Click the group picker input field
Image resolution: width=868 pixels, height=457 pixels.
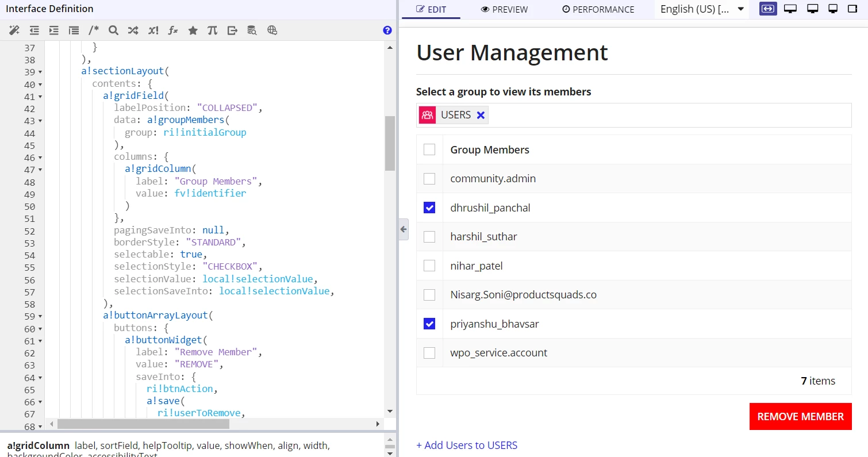click(633, 115)
